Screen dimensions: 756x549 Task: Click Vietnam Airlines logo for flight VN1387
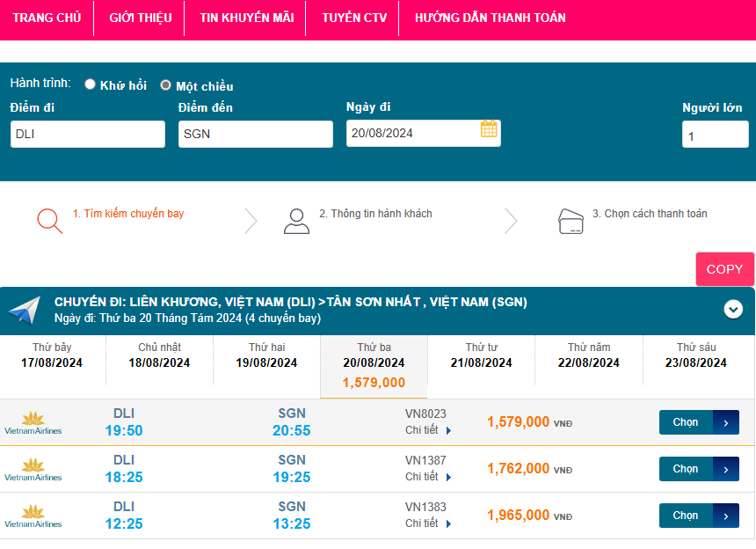(33, 469)
